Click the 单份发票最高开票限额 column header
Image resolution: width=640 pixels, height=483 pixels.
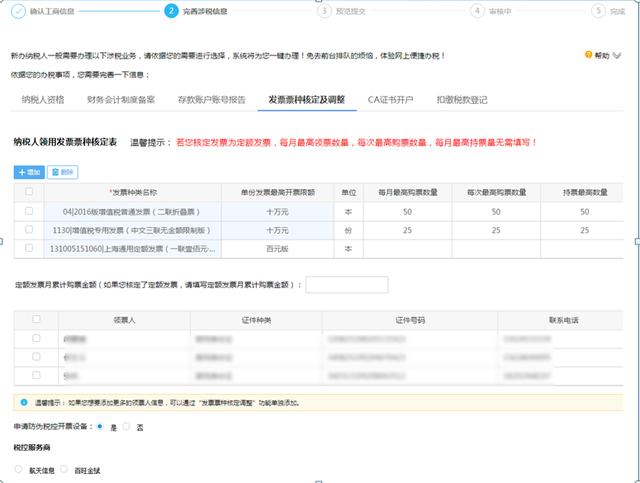click(x=277, y=192)
